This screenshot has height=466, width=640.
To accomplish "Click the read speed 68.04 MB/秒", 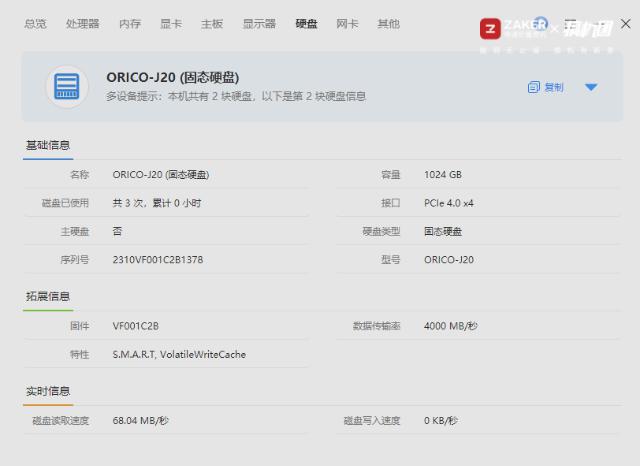I will coord(140,420).
